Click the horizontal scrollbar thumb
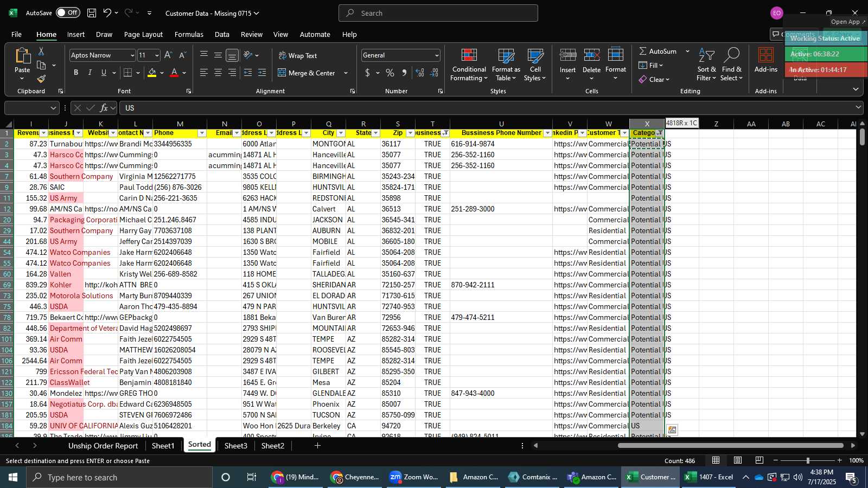Image resolution: width=868 pixels, height=488 pixels. 730,446
